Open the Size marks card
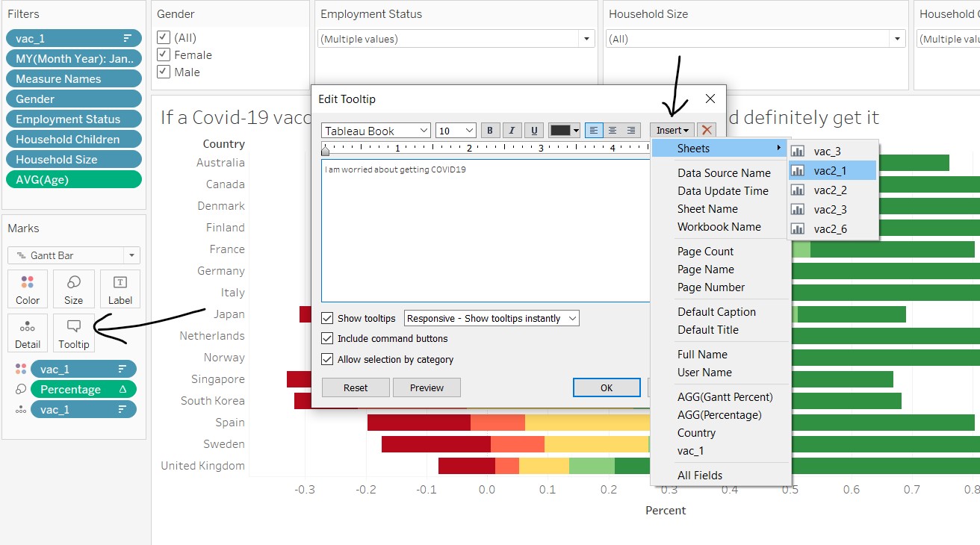Image resolution: width=980 pixels, height=545 pixels. (73, 289)
